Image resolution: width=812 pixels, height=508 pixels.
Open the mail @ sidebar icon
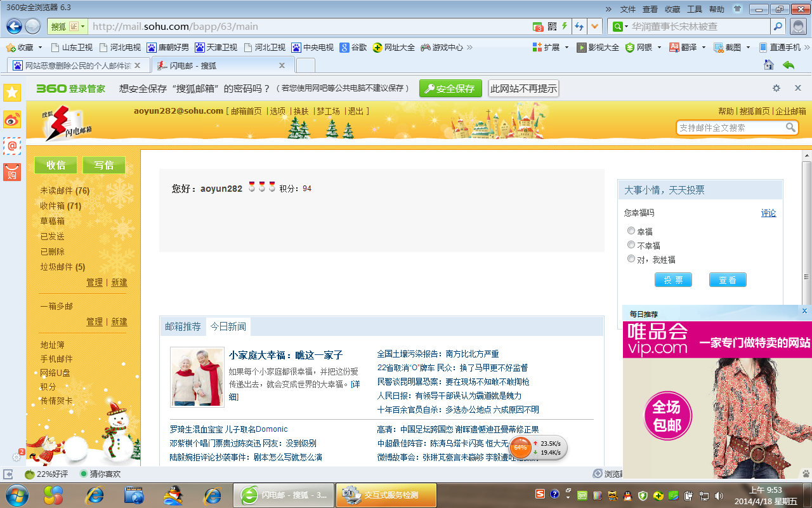pos(12,145)
